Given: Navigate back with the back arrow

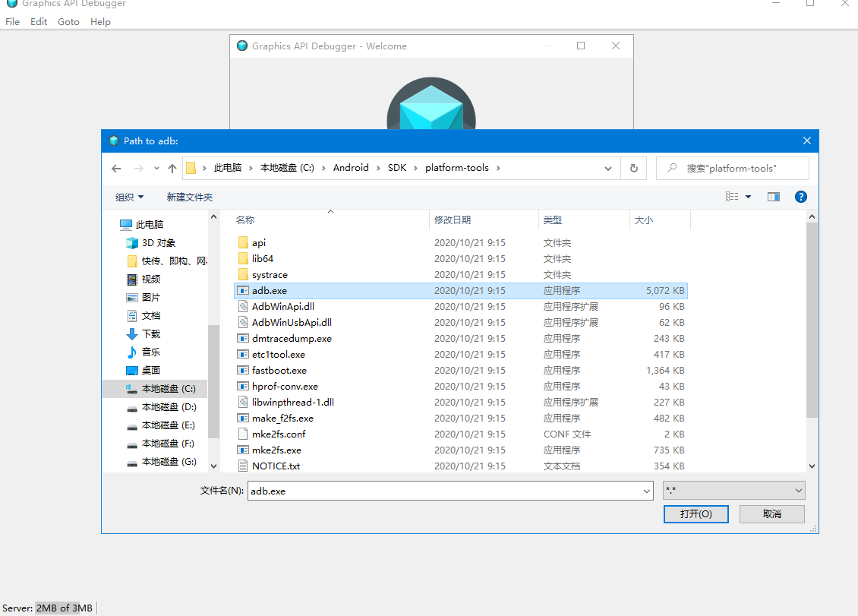Looking at the screenshot, I should click(116, 168).
